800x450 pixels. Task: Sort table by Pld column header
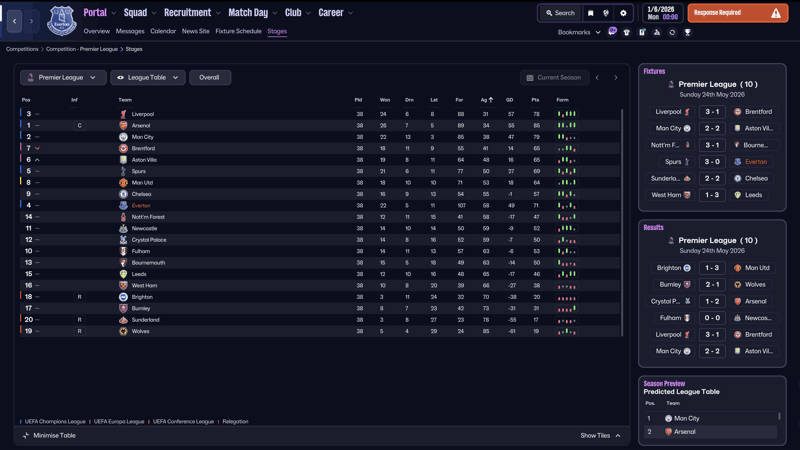(x=358, y=100)
